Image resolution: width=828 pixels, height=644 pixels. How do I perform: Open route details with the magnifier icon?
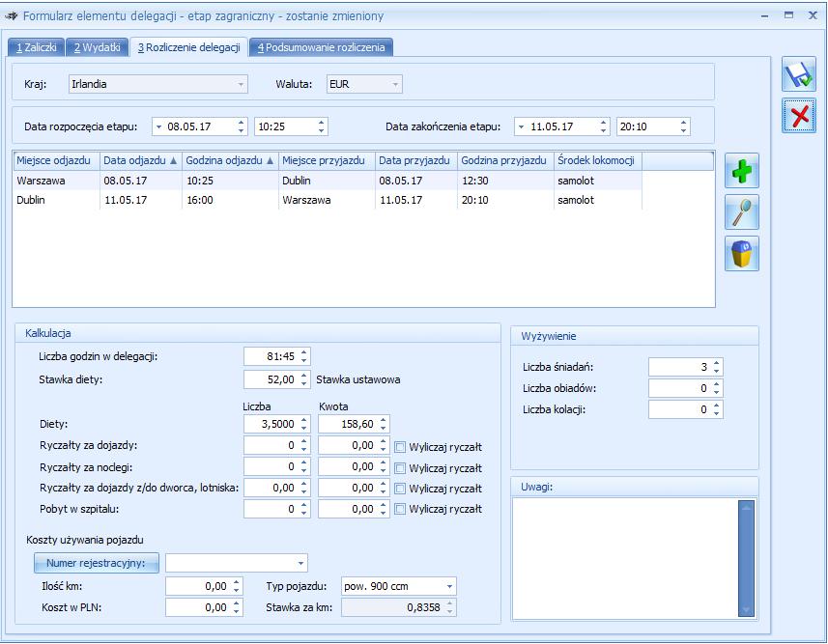coord(742,211)
